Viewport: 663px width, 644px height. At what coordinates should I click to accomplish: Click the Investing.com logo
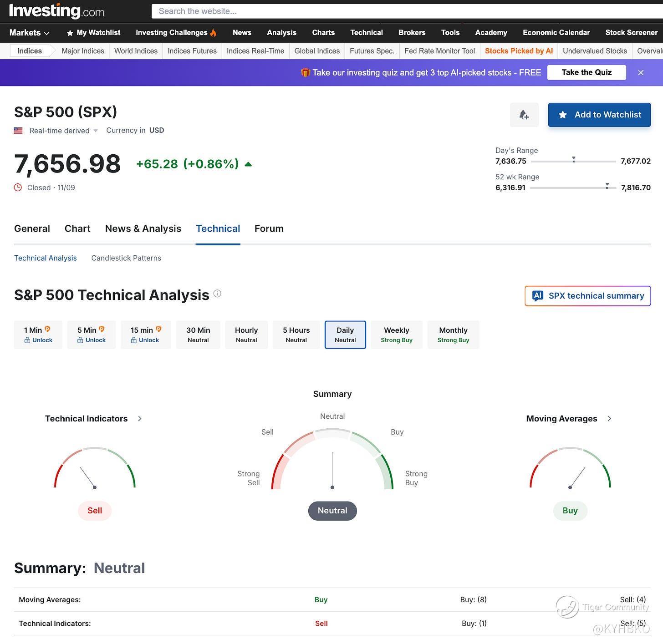pyautogui.click(x=56, y=10)
